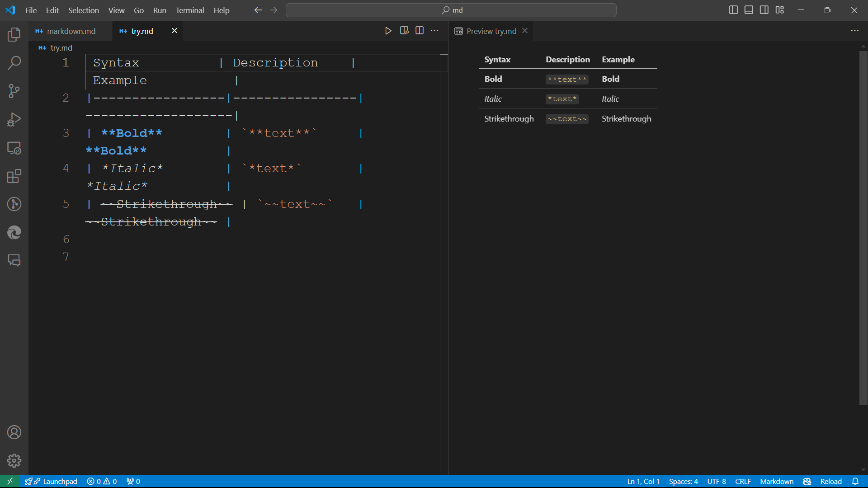Open the Extensions view
The image size is (868, 488).
[14, 176]
